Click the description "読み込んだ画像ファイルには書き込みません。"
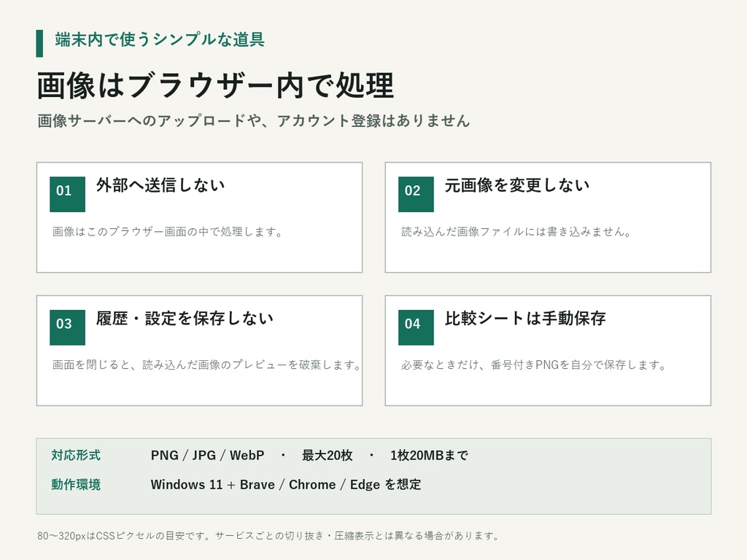 516,232
